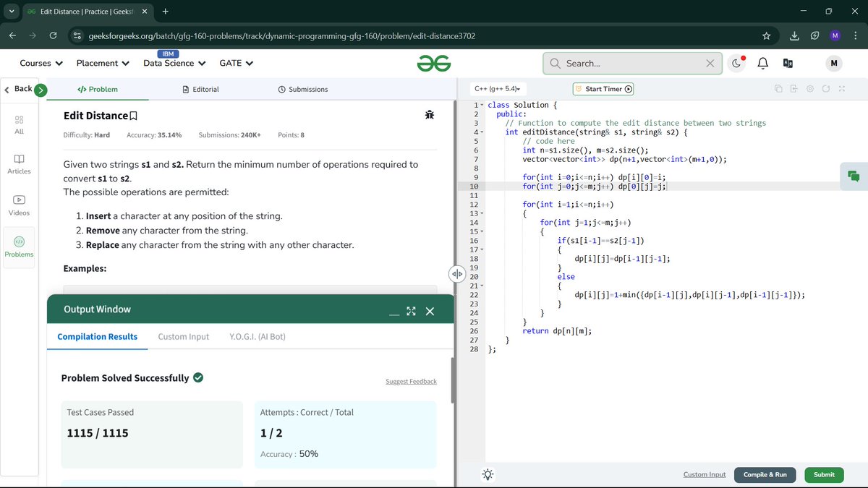Collapse code fold arrow at line 15
The height and width of the screenshot is (488, 868).
click(x=482, y=231)
